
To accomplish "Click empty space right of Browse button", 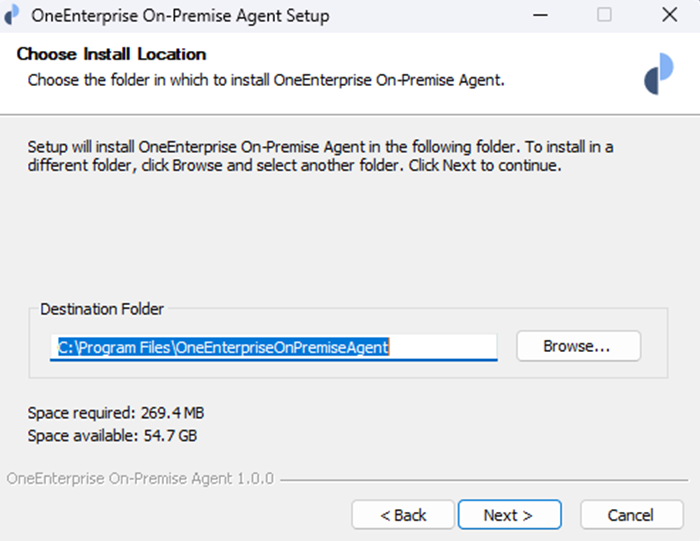I will (x=654, y=346).
